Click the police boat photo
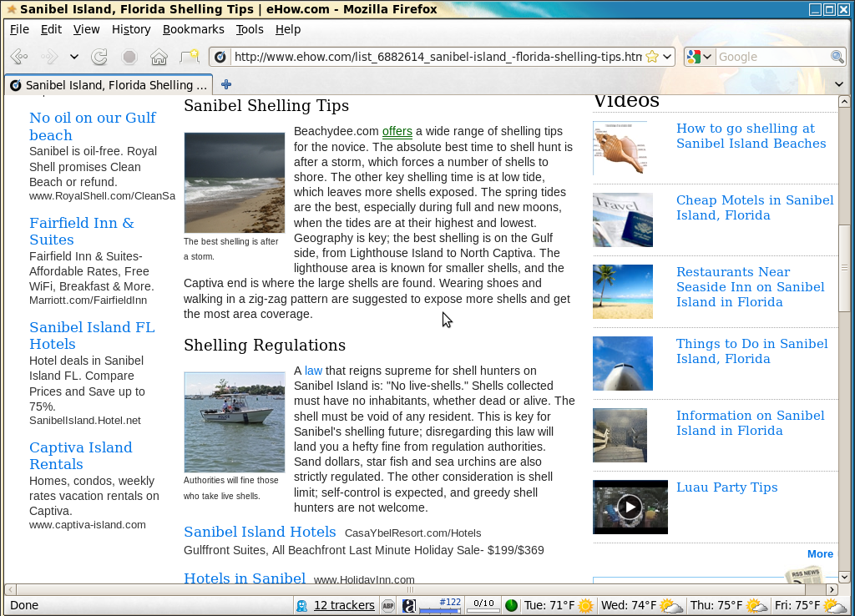Image resolution: width=855 pixels, height=616 pixels. click(x=235, y=422)
